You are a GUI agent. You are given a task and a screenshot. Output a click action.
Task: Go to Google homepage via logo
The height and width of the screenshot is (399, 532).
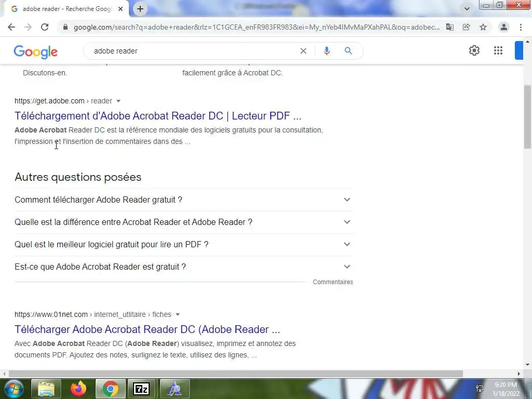36,51
